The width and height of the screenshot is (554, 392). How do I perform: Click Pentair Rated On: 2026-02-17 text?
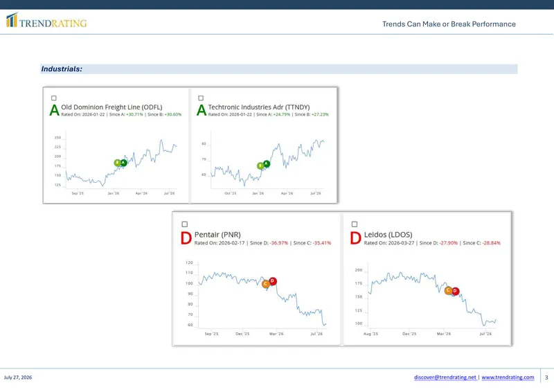tap(220, 243)
